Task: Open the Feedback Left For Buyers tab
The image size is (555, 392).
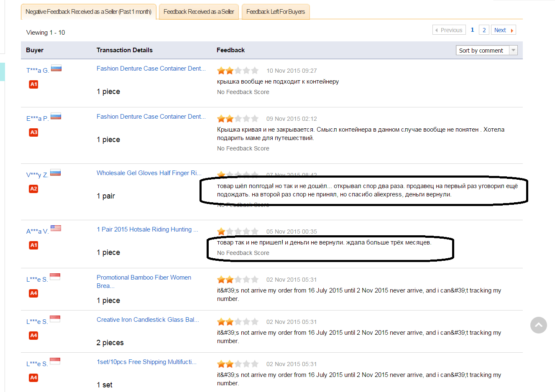Action: [x=276, y=12]
